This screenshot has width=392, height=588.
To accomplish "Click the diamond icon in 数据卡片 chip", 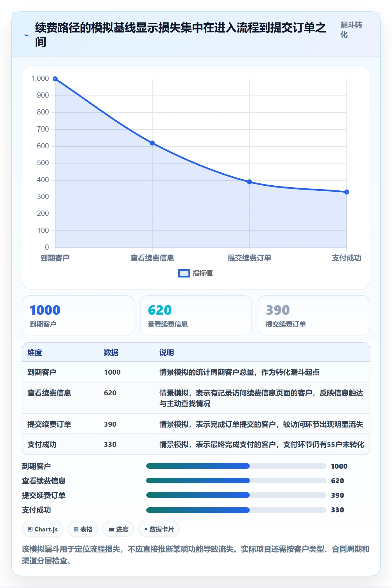I will click(146, 529).
